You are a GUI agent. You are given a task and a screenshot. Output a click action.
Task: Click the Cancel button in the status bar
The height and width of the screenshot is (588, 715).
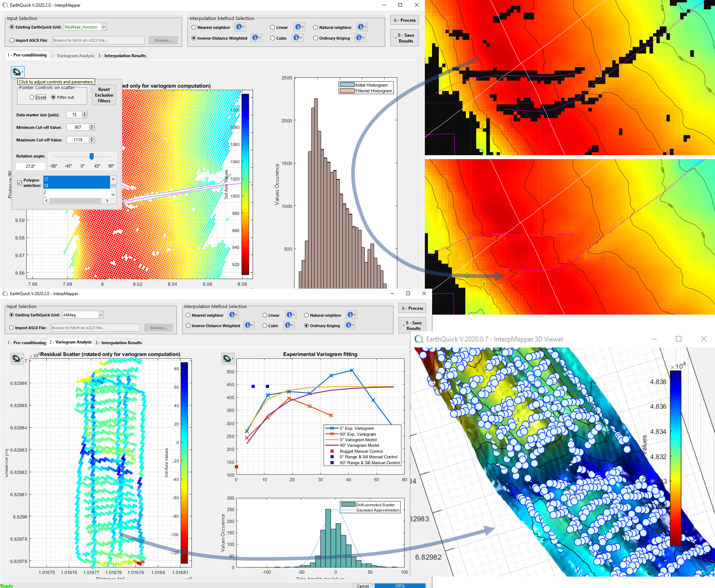coord(363,586)
